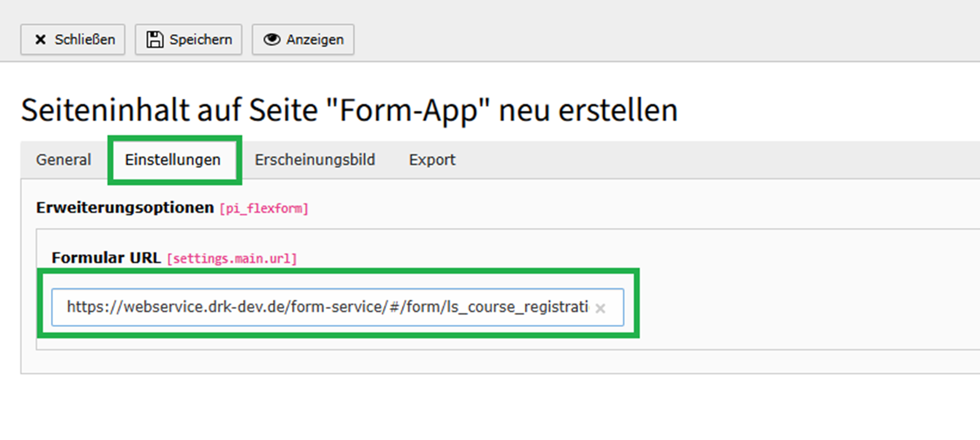Click the [pi_flexform] field identifier
This screenshot has height=440, width=980.
point(264,209)
